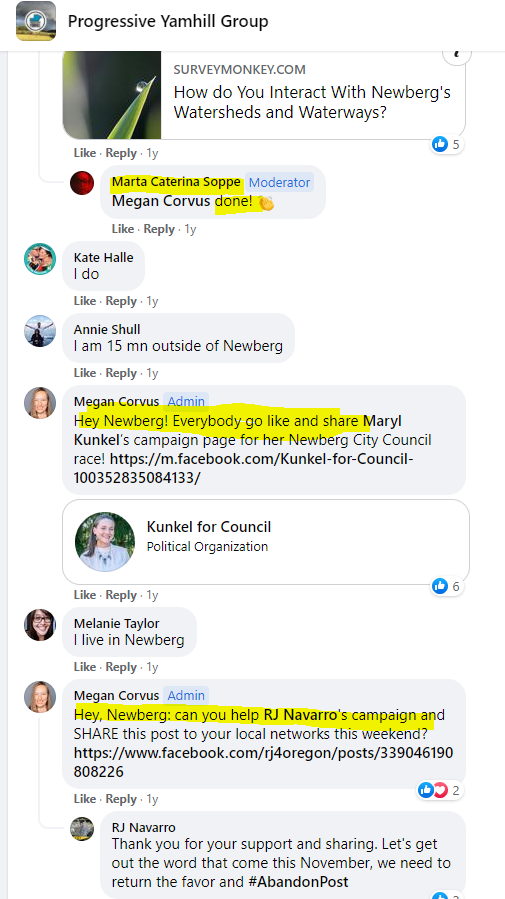The height and width of the screenshot is (899, 505).
Task: Like Kate Halle's "I do" comment
Action: [85, 301]
